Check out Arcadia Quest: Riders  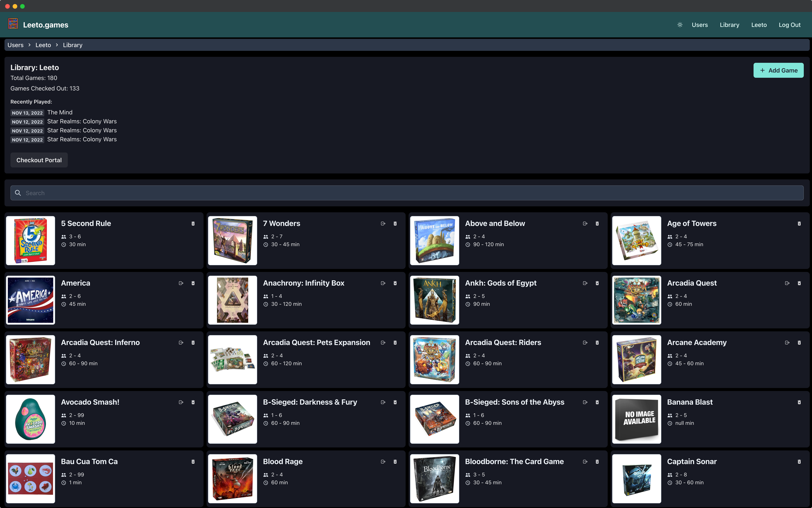tap(585, 343)
